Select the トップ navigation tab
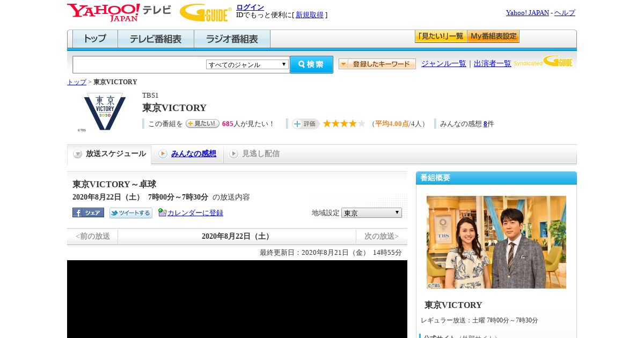The image size is (644, 338). tap(95, 39)
